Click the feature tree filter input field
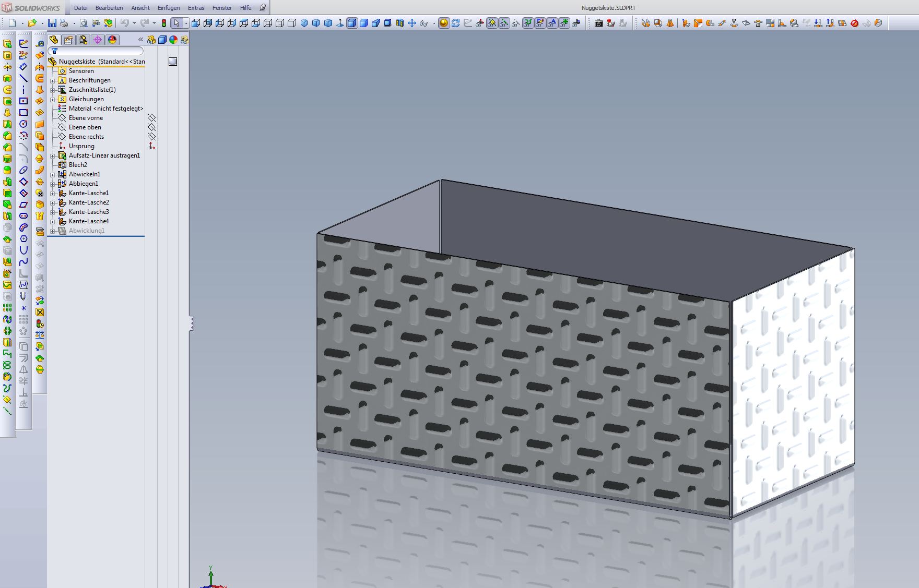 (99, 51)
